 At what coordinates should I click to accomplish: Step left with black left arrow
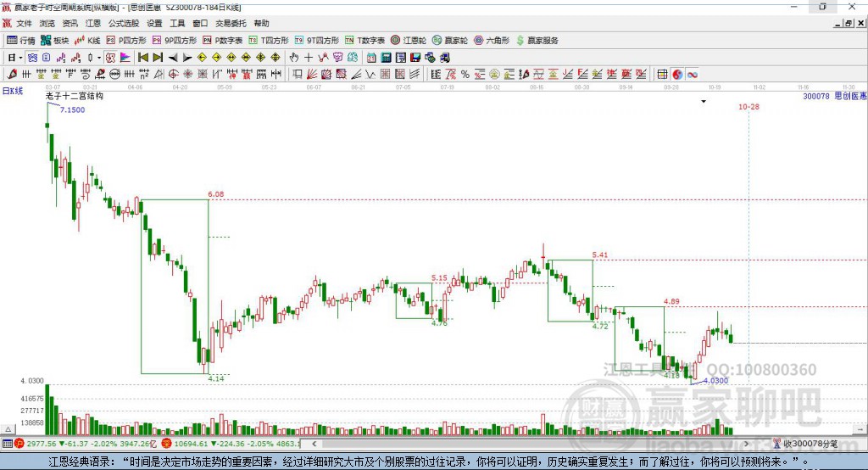[x=173, y=58]
